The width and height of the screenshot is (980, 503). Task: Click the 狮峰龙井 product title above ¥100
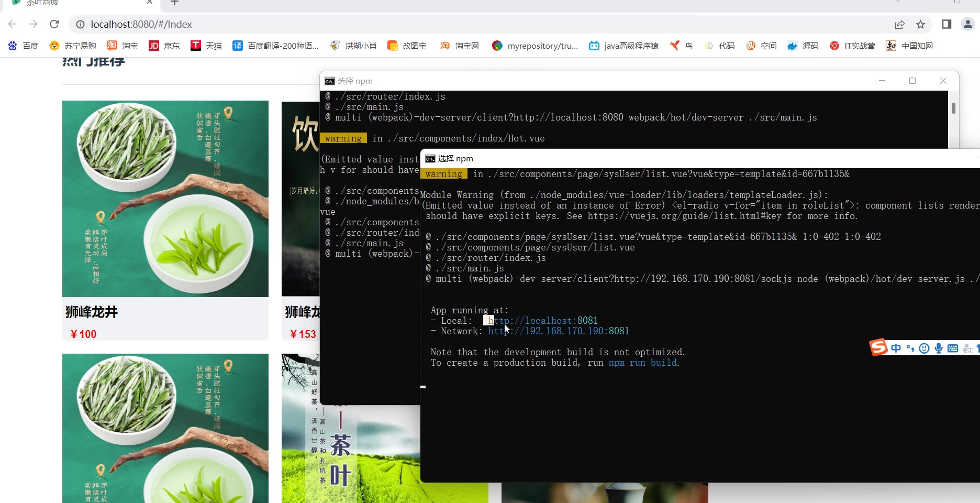coord(92,312)
